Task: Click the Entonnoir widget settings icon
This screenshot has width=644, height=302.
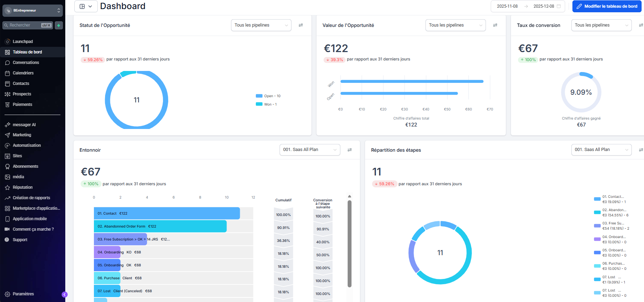Action: [x=349, y=150]
